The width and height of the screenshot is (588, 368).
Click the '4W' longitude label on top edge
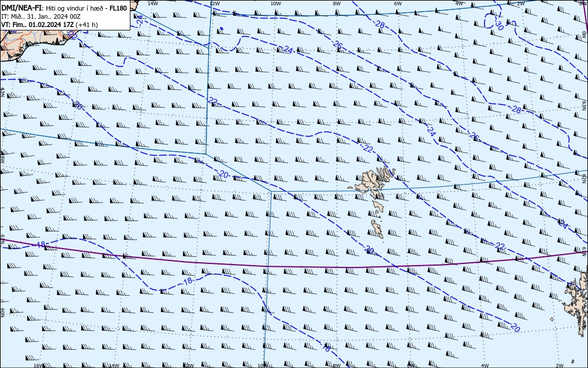tap(459, 3)
